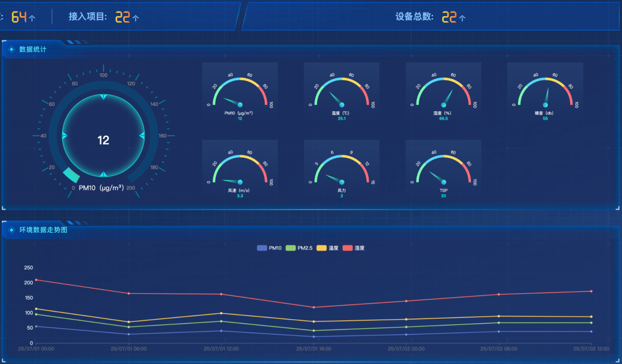Select the 66.5 reading under 湿度 gauge

click(443, 119)
